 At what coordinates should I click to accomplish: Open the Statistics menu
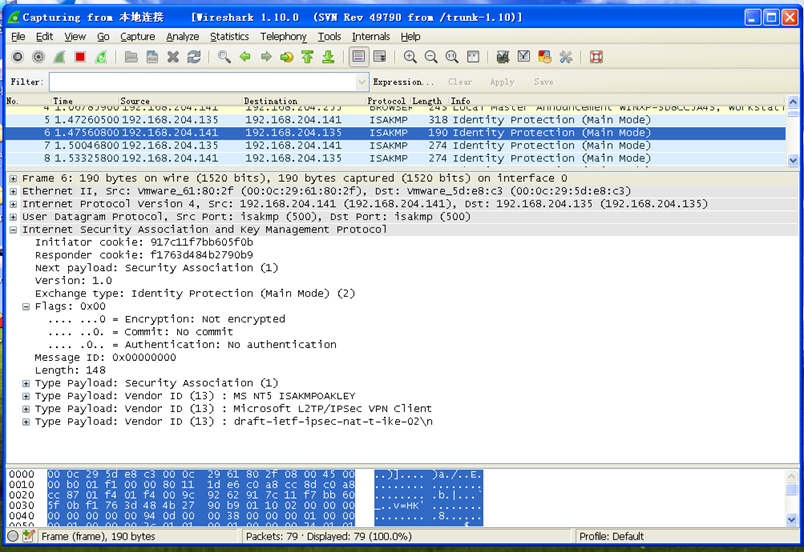229,36
